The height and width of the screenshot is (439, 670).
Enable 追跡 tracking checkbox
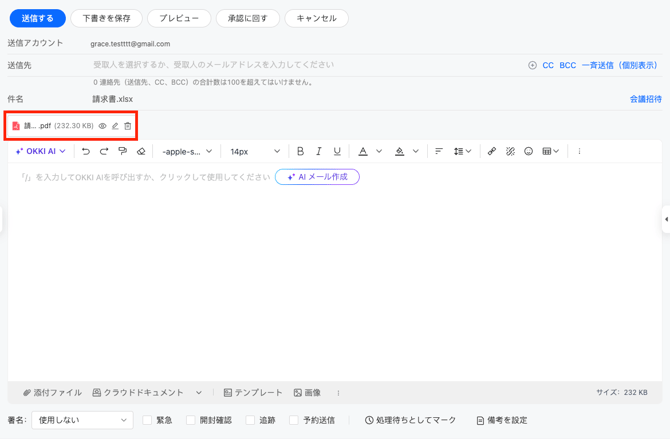point(250,420)
